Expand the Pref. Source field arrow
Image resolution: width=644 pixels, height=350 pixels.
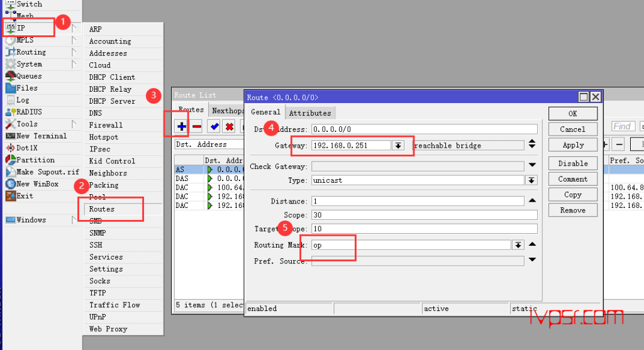(x=532, y=260)
